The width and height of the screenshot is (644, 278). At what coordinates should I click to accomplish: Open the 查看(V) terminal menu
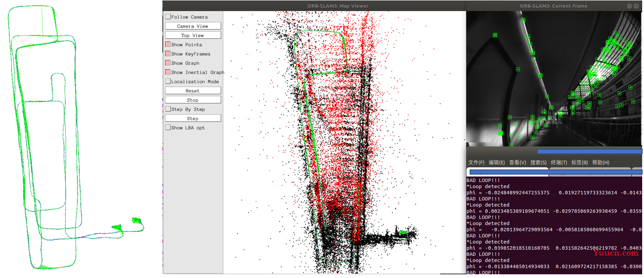[x=518, y=163]
